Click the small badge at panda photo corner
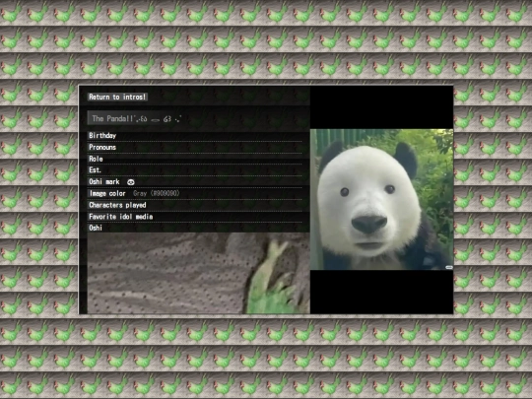 pyautogui.click(x=449, y=267)
